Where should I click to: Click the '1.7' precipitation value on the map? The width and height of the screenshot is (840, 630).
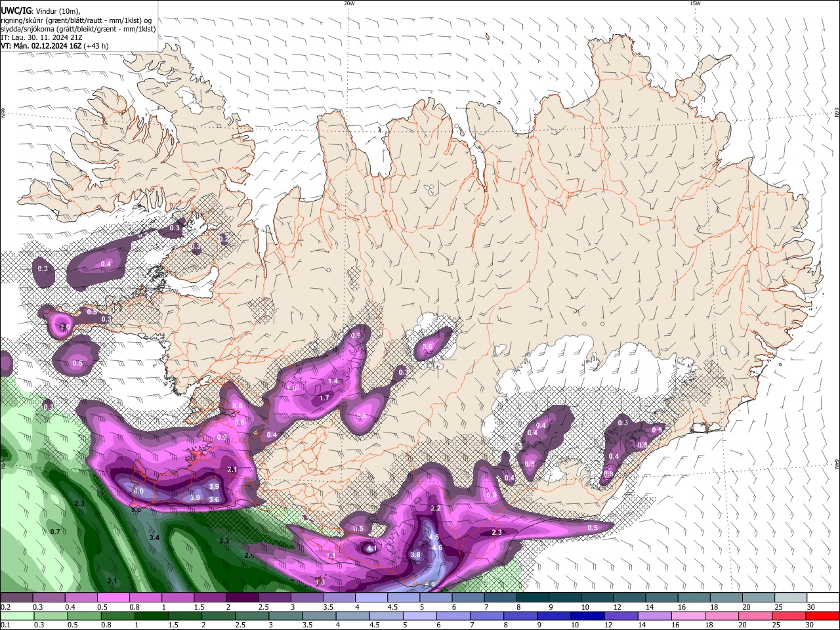pyautogui.click(x=324, y=398)
